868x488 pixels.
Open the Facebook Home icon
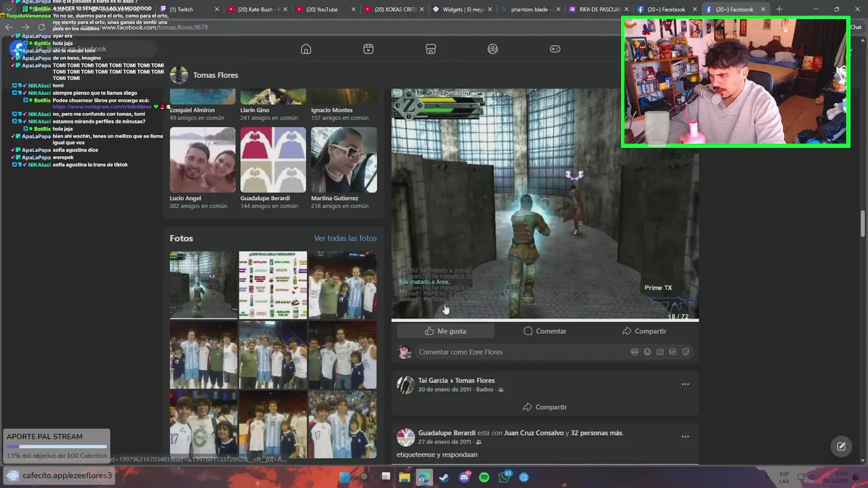coord(306,49)
